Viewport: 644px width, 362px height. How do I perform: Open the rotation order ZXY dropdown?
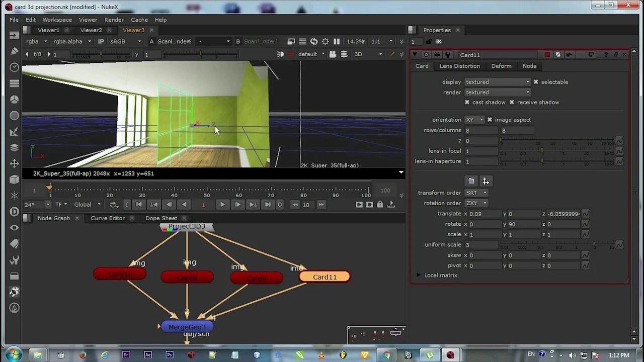[476, 203]
